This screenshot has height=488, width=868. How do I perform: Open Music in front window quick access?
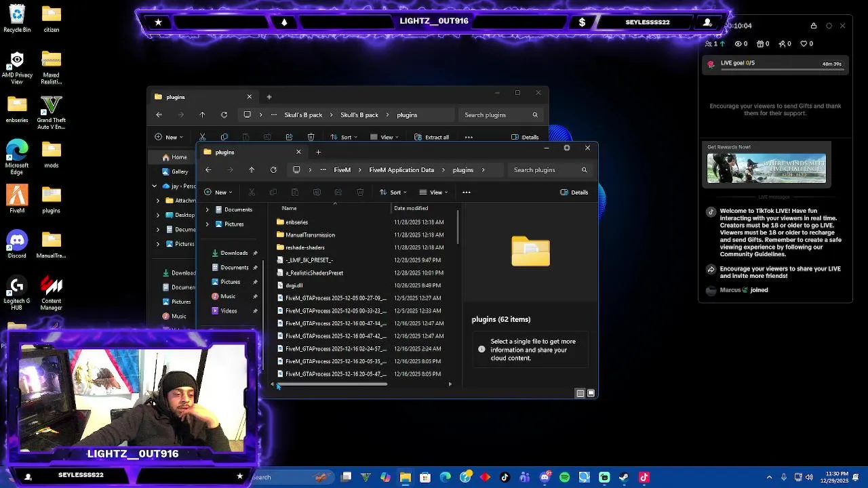[x=228, y=297]
